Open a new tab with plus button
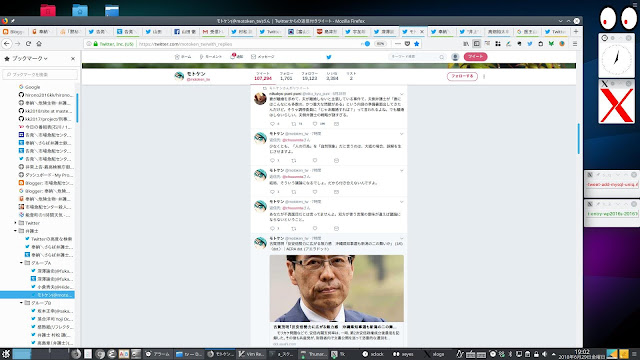Screen dimensions: 640x360 pyautogui.click(x=576, y=31)
